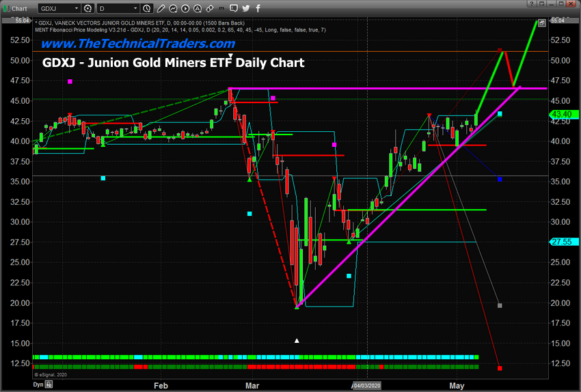Open the alerts circled-A icon
Screen dimensions: 581x392
198,8
